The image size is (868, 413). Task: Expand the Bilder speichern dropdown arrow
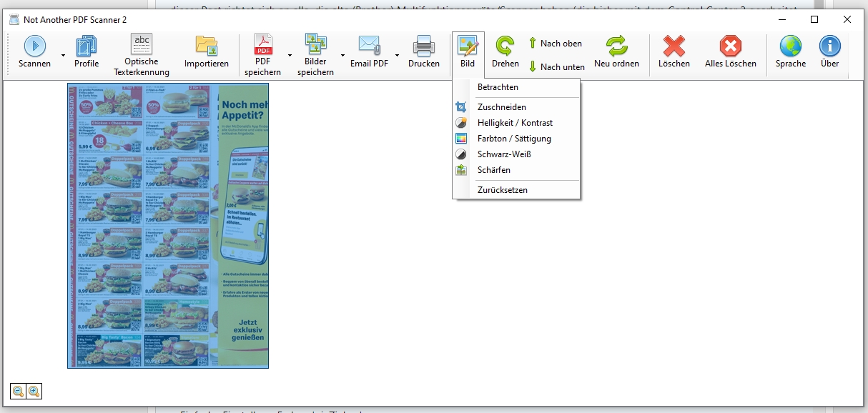click(x=342, y=54)
